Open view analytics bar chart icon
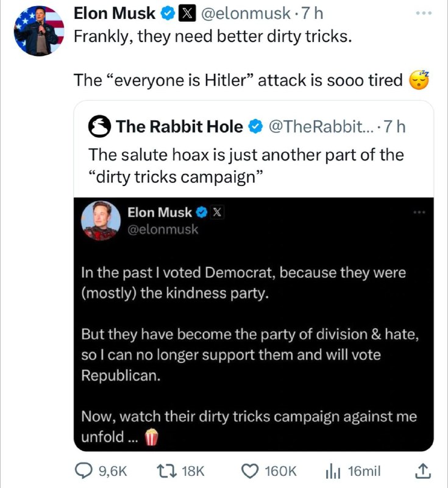The image size is (448, 488). [x=333, y=470]
